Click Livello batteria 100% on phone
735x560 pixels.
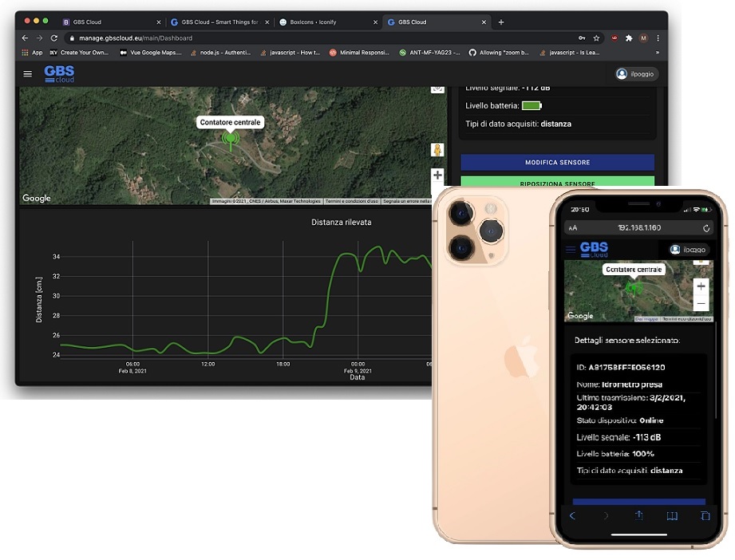pos(615,454)
